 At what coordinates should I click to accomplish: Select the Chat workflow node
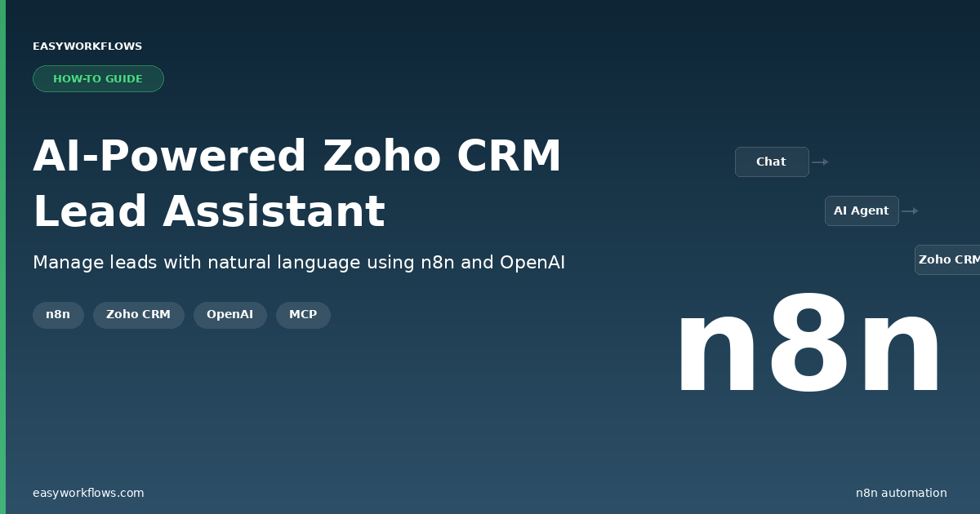772,162
